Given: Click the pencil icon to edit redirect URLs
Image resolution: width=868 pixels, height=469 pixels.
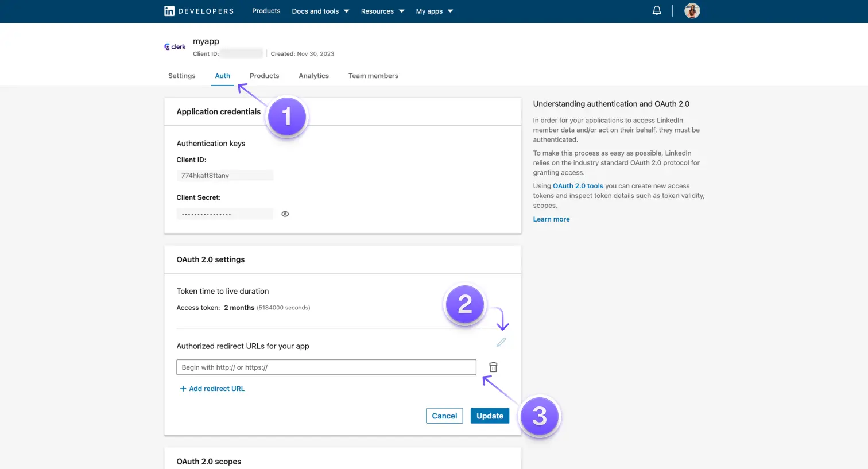Looking at the screenshot, I should 501,342.
